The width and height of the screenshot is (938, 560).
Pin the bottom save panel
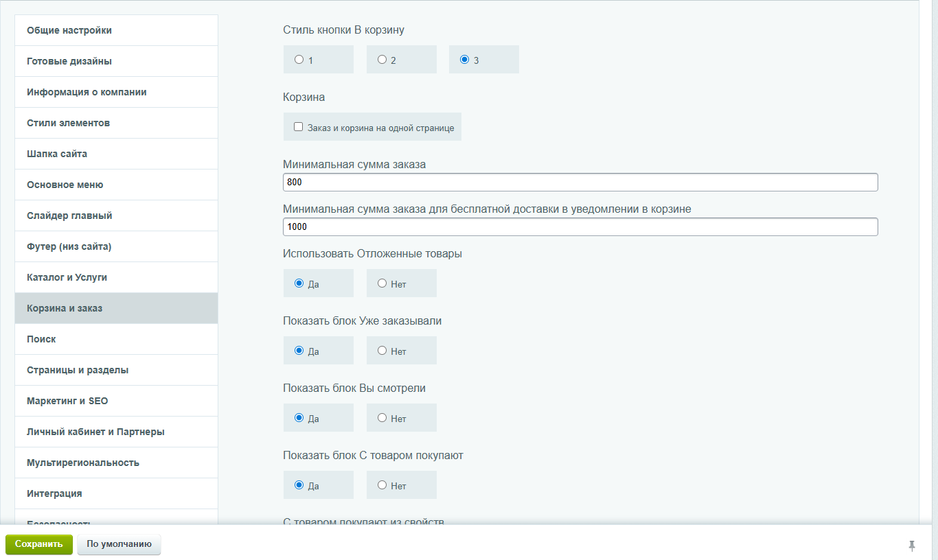[x=912, y=546]
